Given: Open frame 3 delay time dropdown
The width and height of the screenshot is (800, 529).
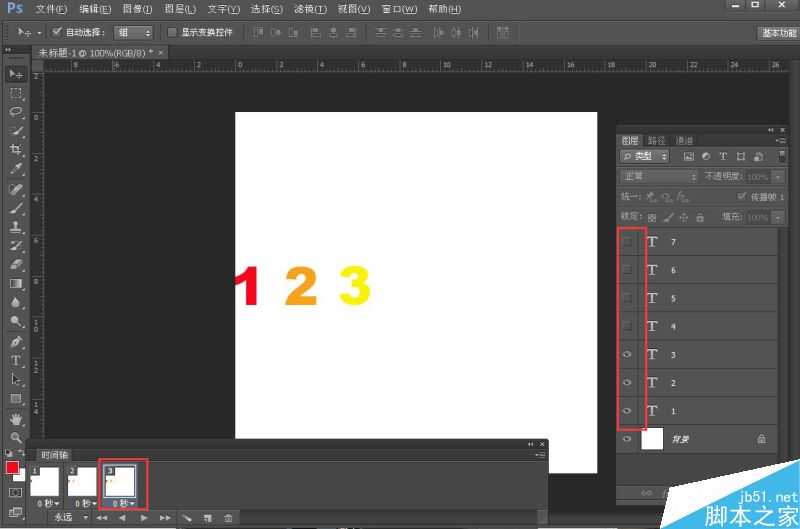Looking at the screenshot, I should (123, 503).
